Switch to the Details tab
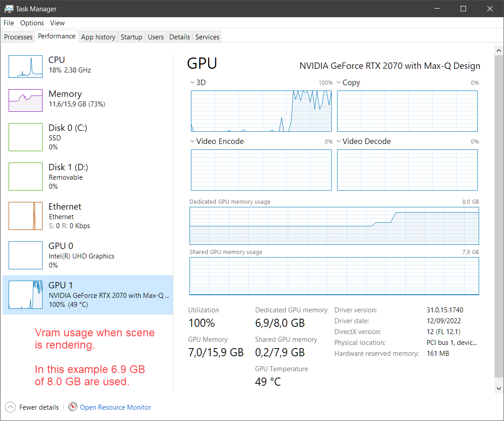Viewport: 504px width, 421px height. [x=180, y=37]
